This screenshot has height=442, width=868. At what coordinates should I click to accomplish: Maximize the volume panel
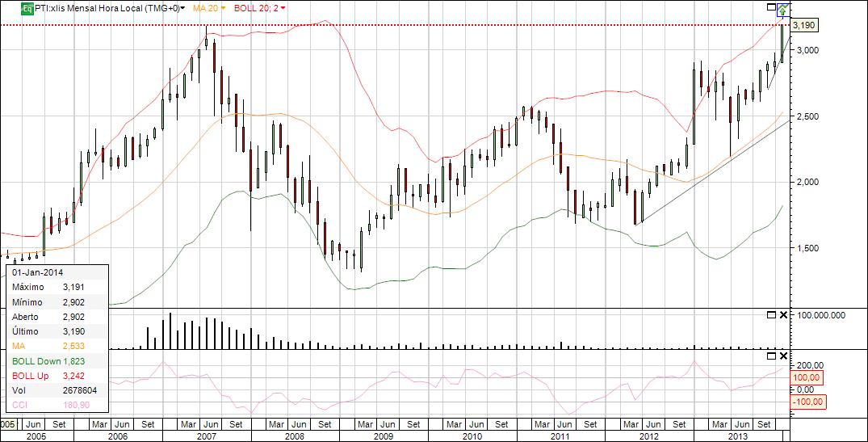pos(771,314)
